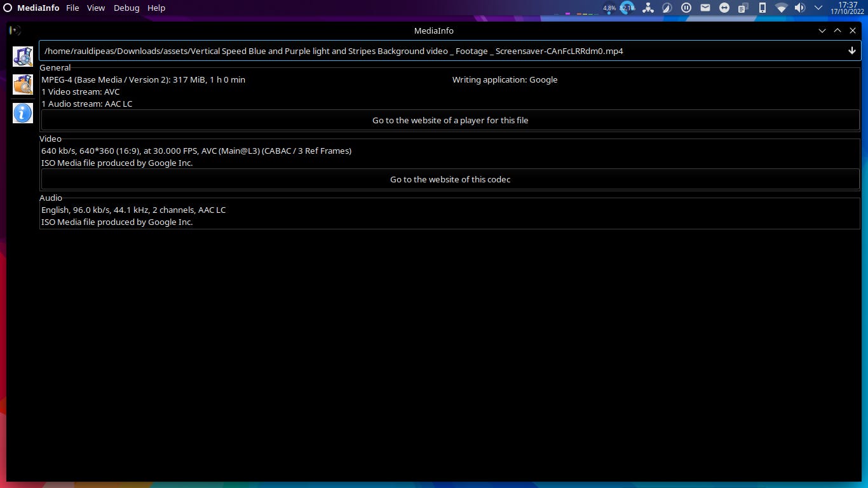Viewport: 868px width, 488px height.
Task: Open the mail envelope tray icon
Action: [x=705, y=8]
